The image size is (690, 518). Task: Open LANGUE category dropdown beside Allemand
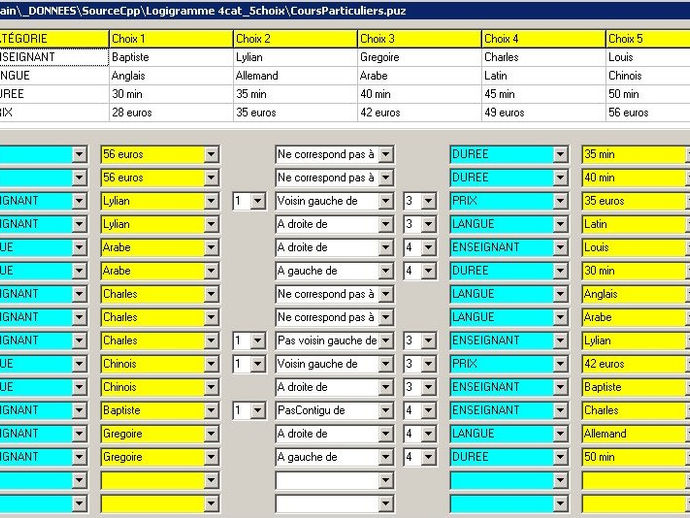coord(561,434)
